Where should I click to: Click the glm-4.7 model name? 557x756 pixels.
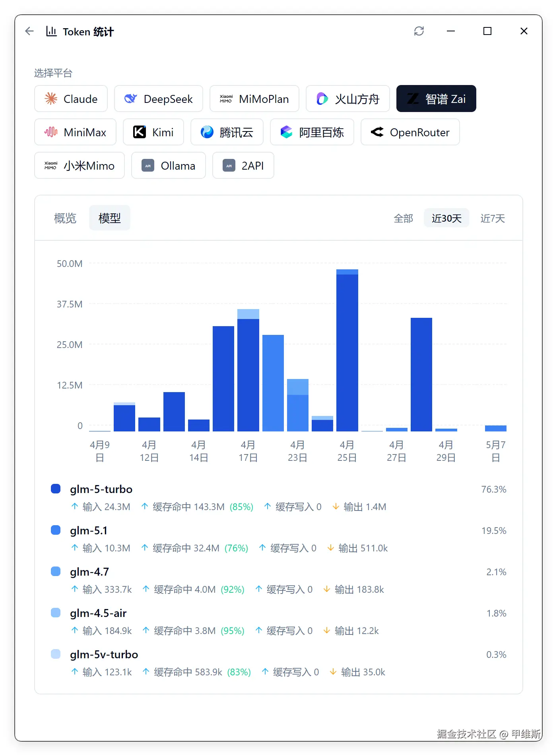(89, 572)
